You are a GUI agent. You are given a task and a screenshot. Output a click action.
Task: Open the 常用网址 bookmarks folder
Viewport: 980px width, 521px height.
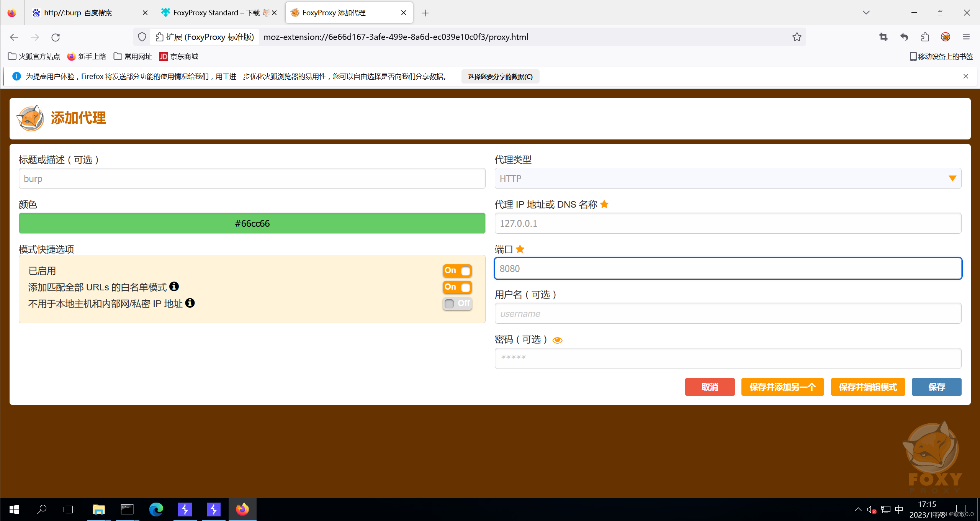(x=133, y=56)
